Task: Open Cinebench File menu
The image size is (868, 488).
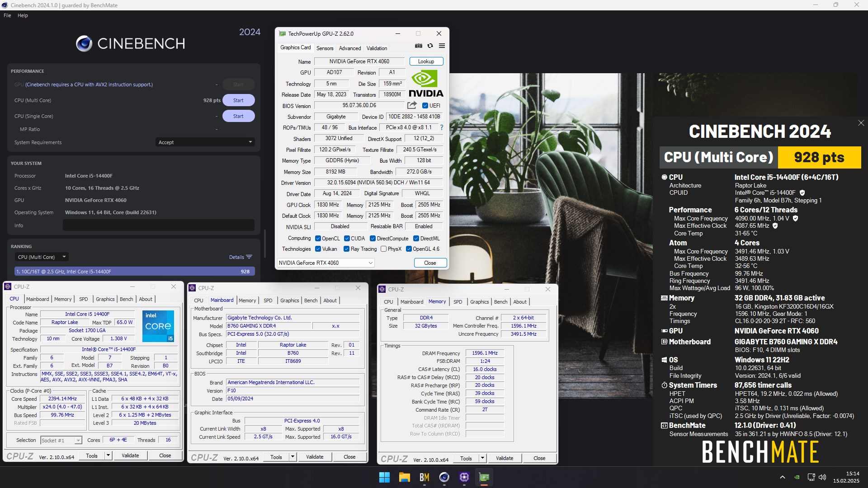Action: pyautogui.click(x=7, y=15)
